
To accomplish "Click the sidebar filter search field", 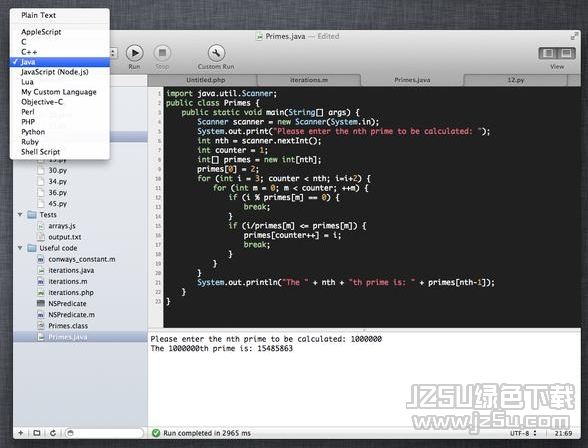I will (104, 433).
